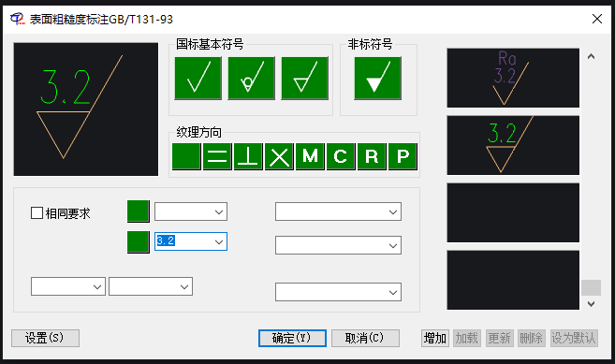Select third empty preset slot
The image size is (615, 364).
click(513, 212)
